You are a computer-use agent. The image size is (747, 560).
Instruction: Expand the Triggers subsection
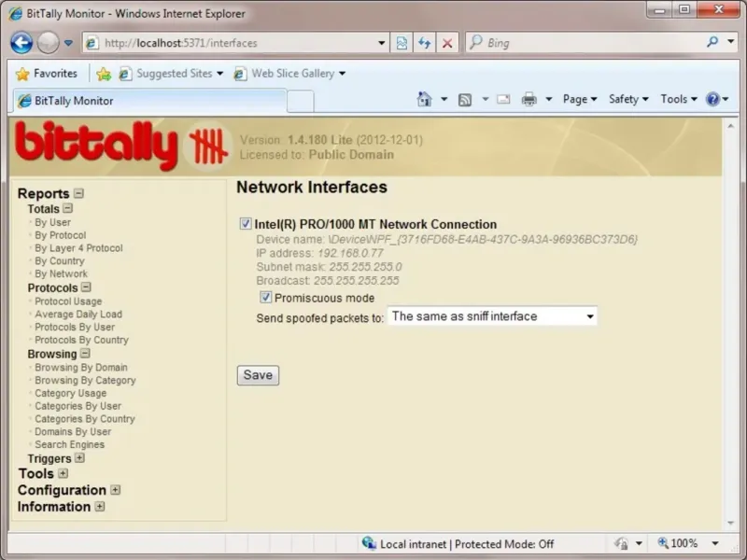click(x=79, y=457)
